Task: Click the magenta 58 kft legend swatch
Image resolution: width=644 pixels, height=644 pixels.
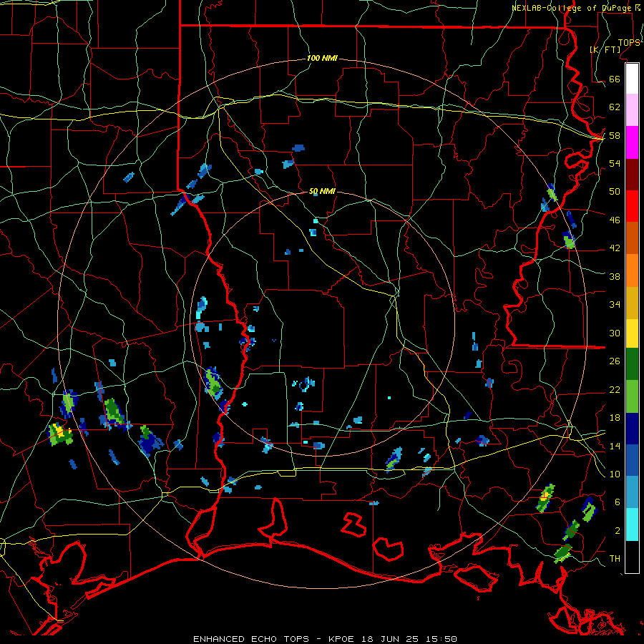Action: (632, 142)
